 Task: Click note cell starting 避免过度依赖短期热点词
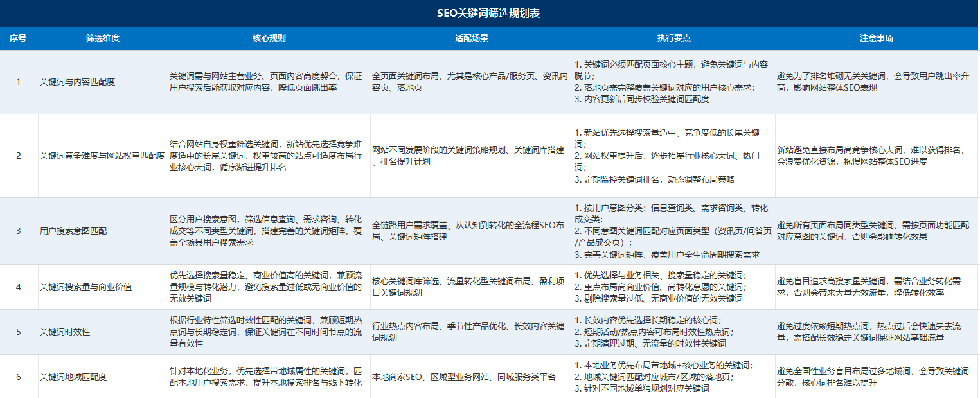[x=877, y=332]
